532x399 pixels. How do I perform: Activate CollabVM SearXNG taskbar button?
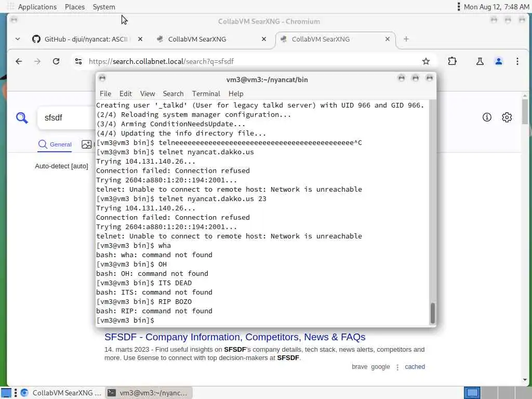tap(61, 393)
